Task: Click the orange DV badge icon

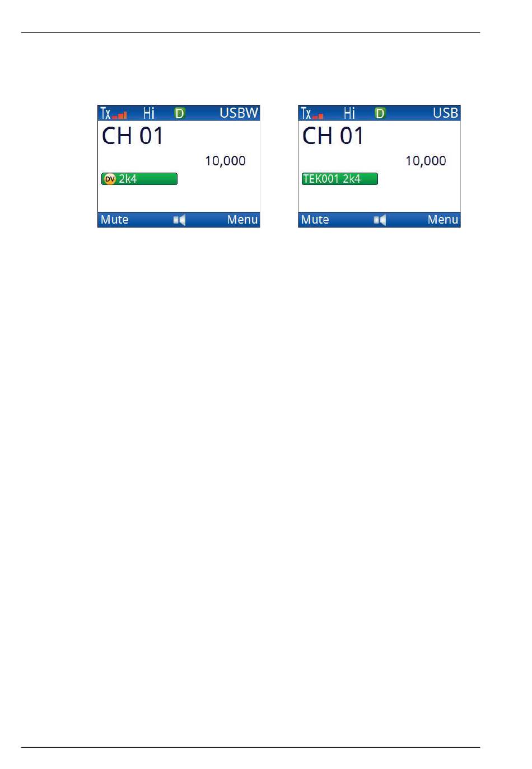Action: [110, 179]
